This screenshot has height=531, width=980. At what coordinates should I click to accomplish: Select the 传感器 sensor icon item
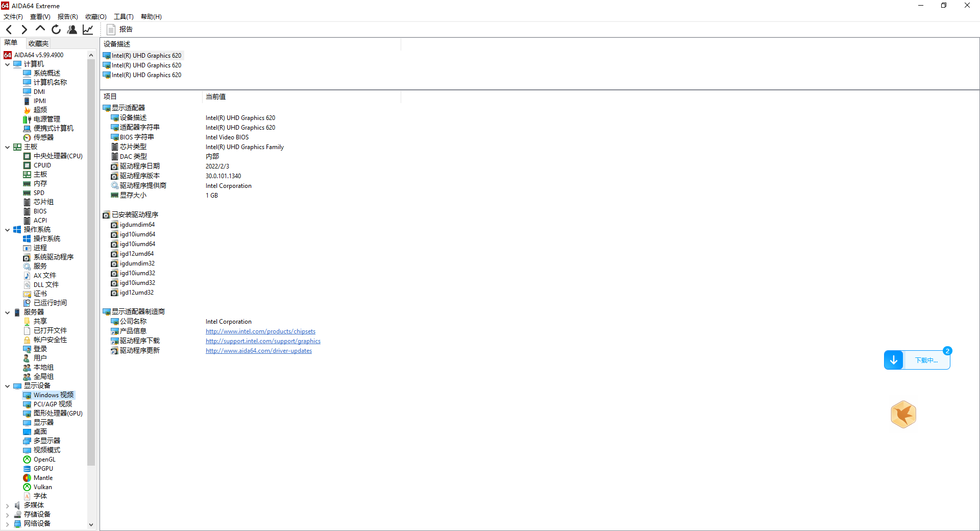pyautogui.click(x=38, y=138)
